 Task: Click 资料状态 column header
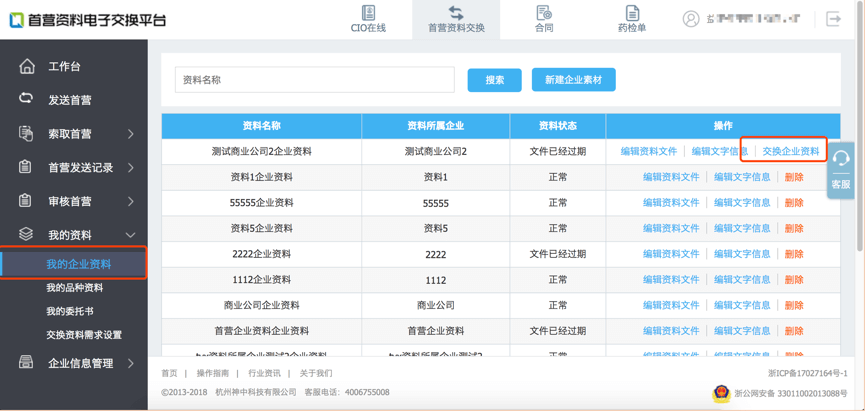(558, 126)
